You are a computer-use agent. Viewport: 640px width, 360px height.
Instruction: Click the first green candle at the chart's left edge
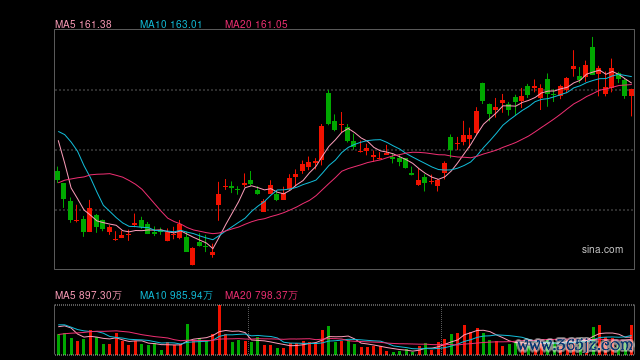[57, 176]
